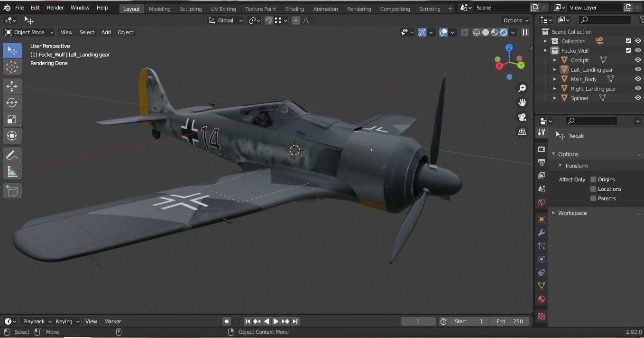Open the Object Mode dropdown
Screen dimensions: 644x338
pyautogui.click(x=29, y=32)
